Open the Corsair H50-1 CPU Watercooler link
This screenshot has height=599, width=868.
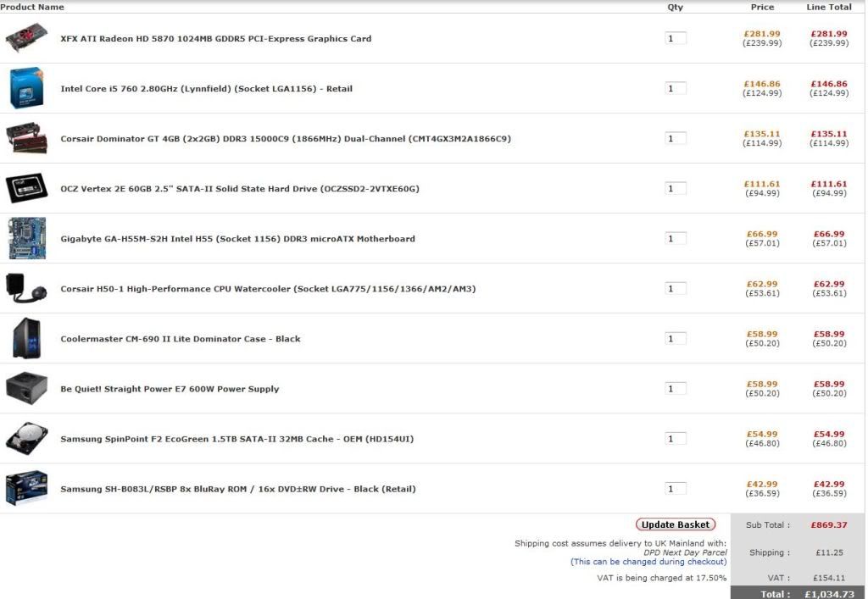pos(268,289)
